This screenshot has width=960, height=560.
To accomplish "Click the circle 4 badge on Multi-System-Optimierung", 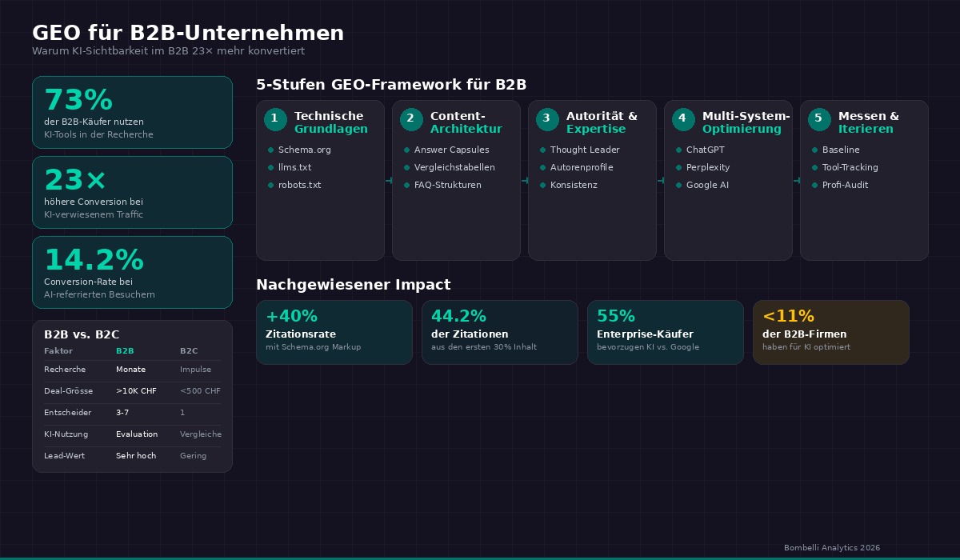I will pos(682,118).
